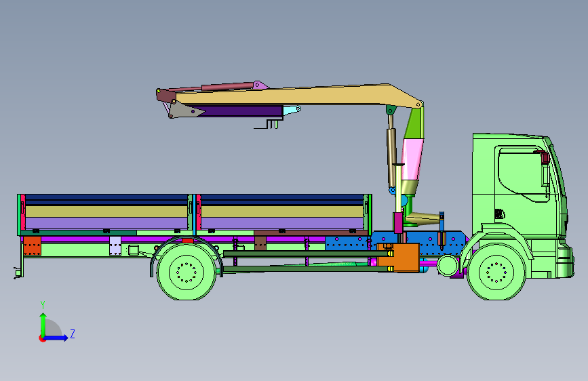Select the green truck cab body
The image size is (588, 381).
click(520, 188)
